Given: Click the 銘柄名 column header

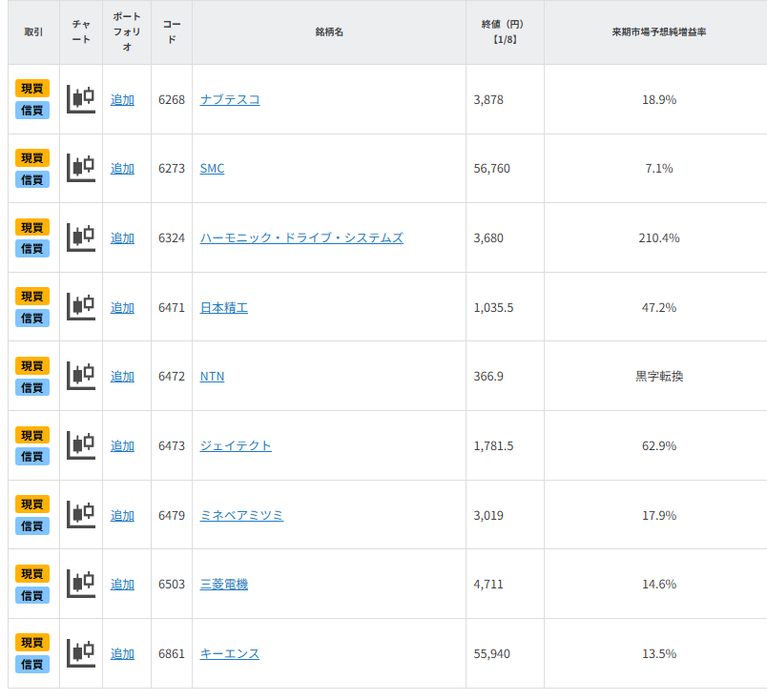Looking at the screenshot, I should coord(328,32).
